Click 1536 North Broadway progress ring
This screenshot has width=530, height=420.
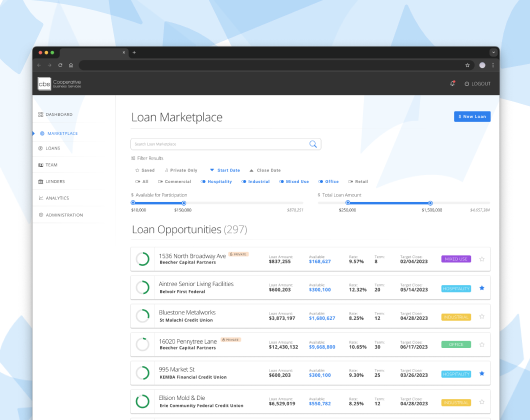[x=143, y=259]
